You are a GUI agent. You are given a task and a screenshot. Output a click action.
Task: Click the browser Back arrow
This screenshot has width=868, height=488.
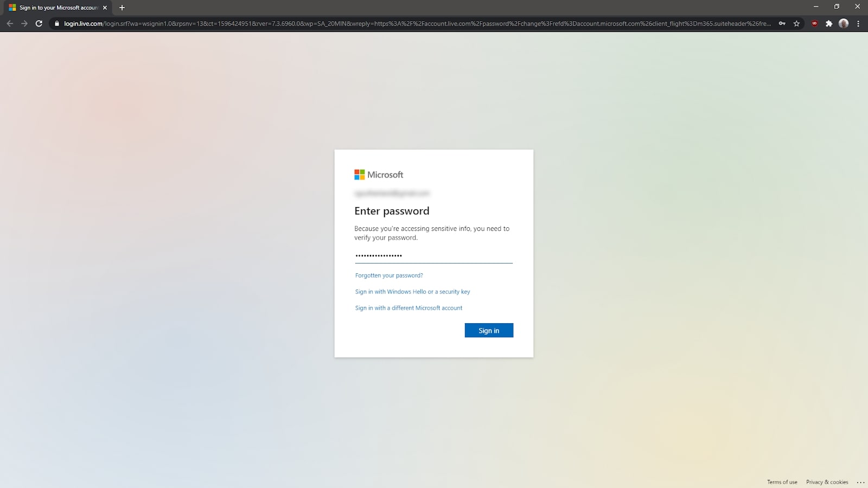click(10, 23)
